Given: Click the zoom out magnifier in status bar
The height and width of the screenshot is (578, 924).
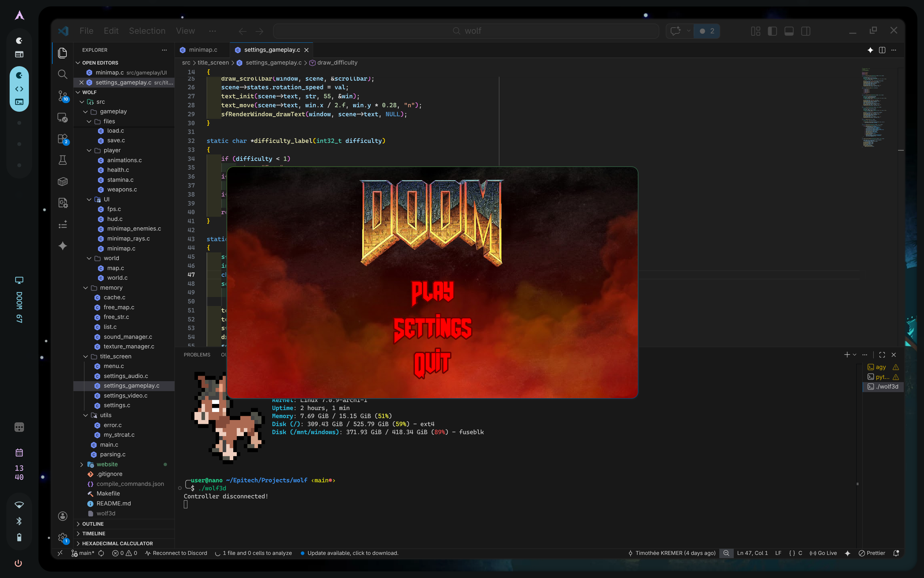Looking at the screenshot, I should coord(726,553).
